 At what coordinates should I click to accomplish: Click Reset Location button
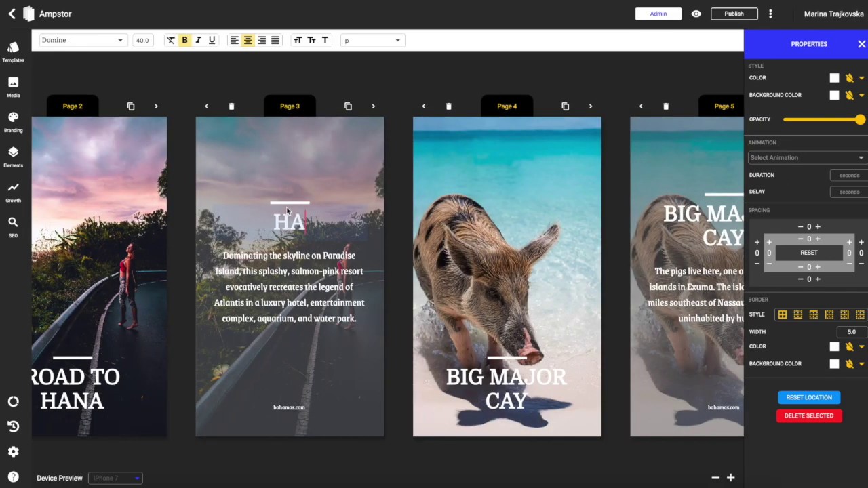coord(809,397)
